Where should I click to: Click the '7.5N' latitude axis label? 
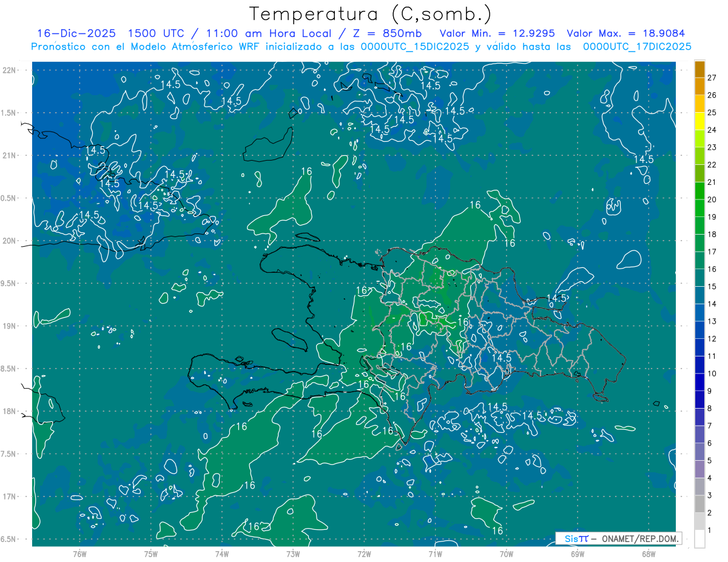(x=8, y=454)
